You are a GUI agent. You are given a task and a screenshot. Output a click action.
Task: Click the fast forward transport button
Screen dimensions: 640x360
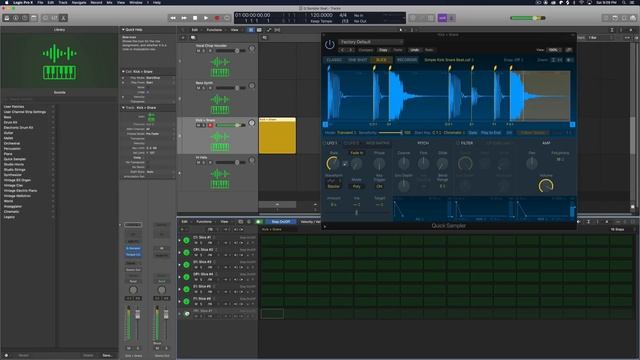pos(184,18)
